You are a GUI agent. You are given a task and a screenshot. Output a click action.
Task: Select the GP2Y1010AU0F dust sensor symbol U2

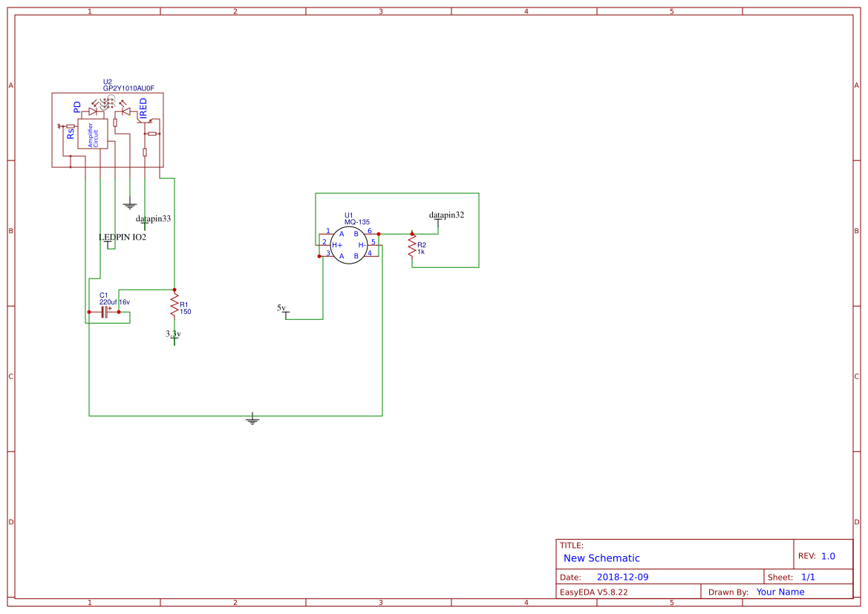click(108, 130)
